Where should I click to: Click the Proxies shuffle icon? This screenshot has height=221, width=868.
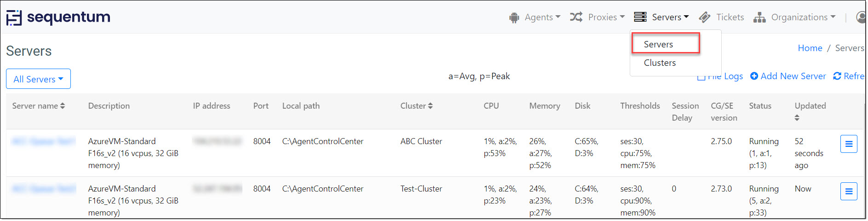pos(576,17)
